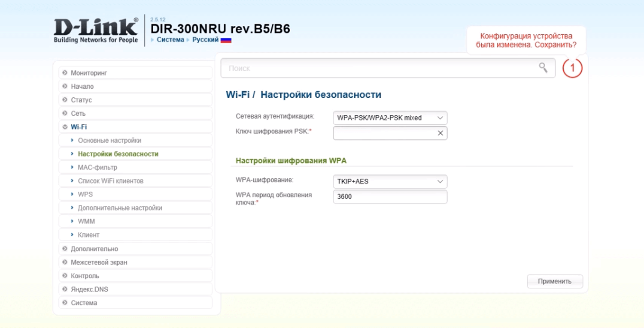The width and height of the screenshot is (644, 328).
Task: Click the configuration changed save notification
Action: 526,40
